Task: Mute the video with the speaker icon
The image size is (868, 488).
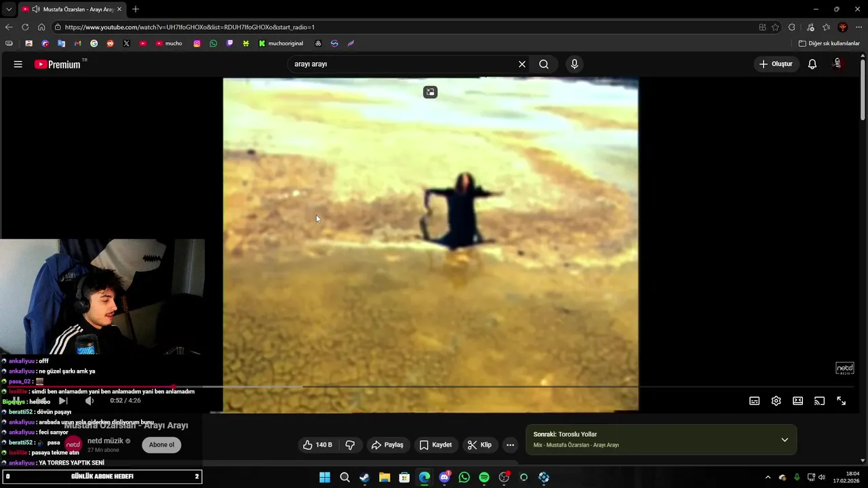Action: pyautogui.click(x=89, y=401)
